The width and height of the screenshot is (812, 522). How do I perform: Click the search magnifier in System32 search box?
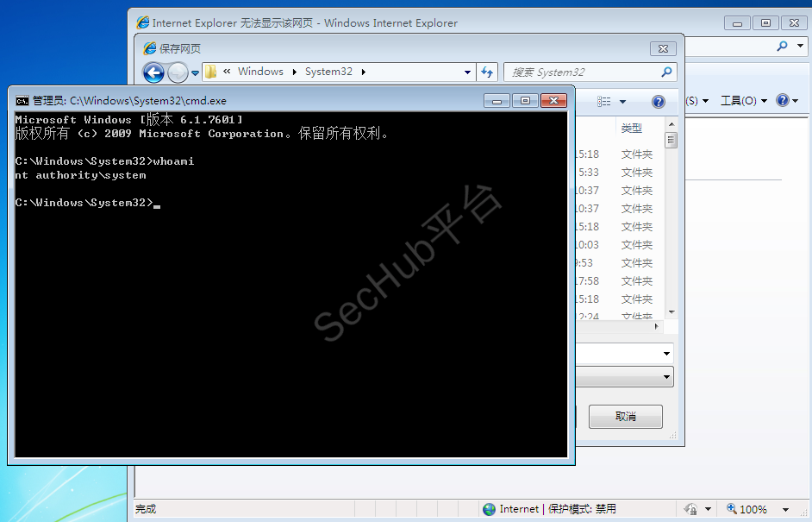point(666,72)
